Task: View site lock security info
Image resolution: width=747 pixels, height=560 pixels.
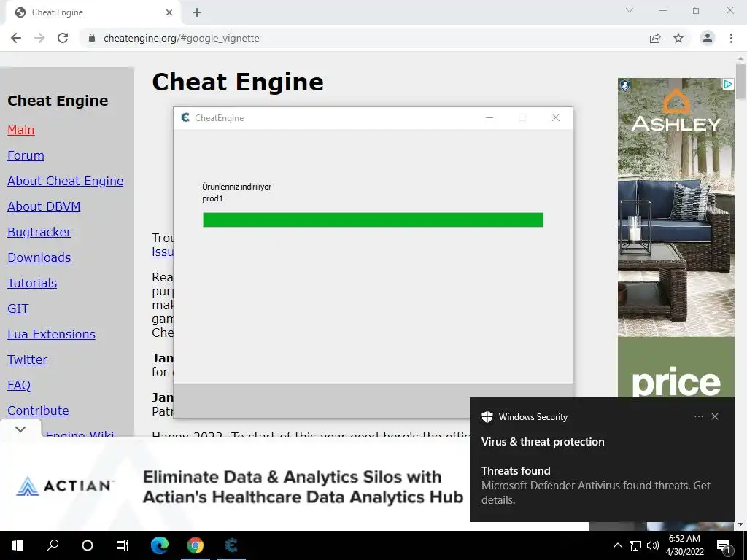Action: tap(92, 38)
